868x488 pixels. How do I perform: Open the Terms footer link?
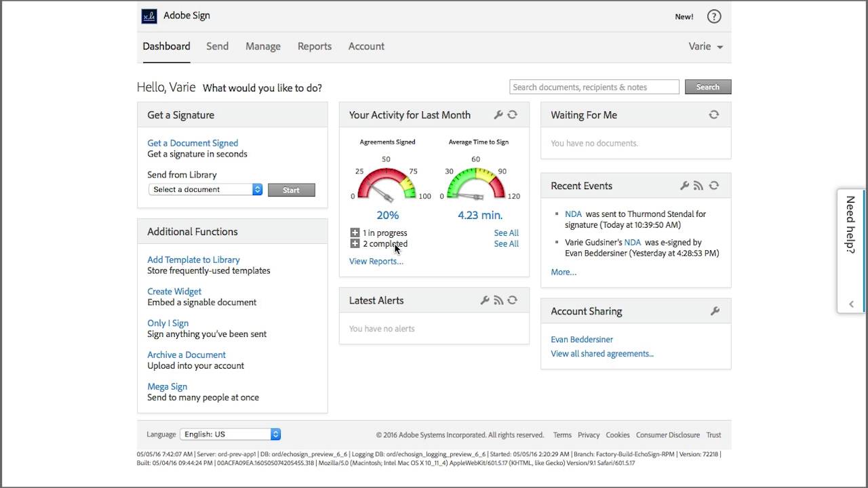[x=562, y=435]
